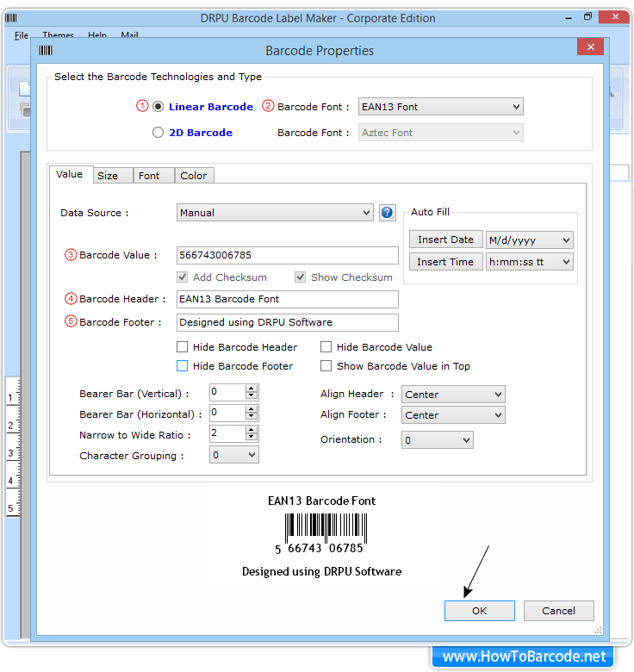Click the Barcode Footer input field
The width and height of the screenshot is (634, 672).
288,322
